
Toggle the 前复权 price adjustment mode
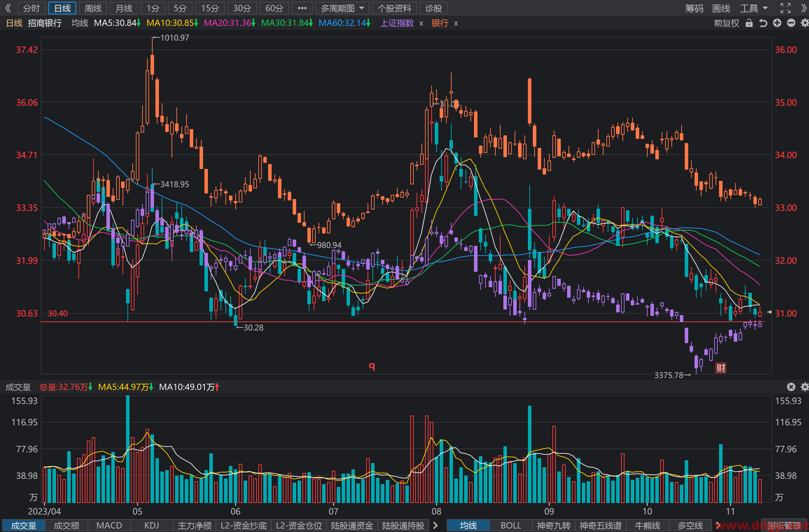(726, 23)
